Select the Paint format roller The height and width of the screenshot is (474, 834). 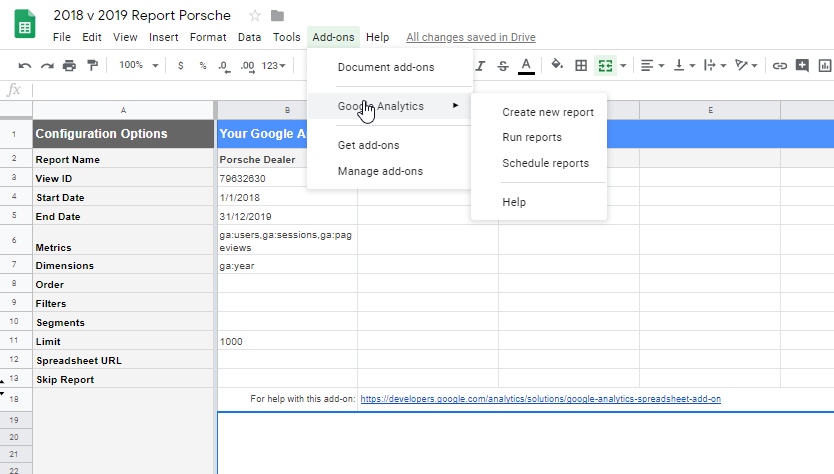pyautogui.click(x=93, y=65)
